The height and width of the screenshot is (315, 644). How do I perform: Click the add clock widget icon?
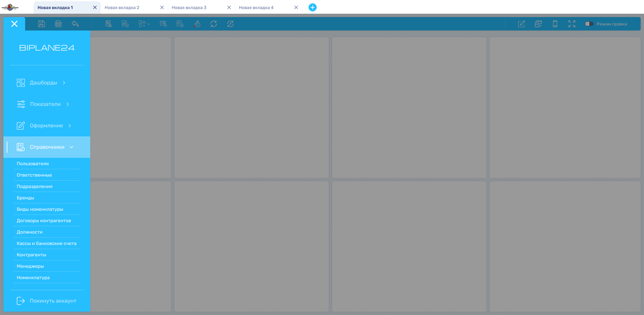point(180,24)
